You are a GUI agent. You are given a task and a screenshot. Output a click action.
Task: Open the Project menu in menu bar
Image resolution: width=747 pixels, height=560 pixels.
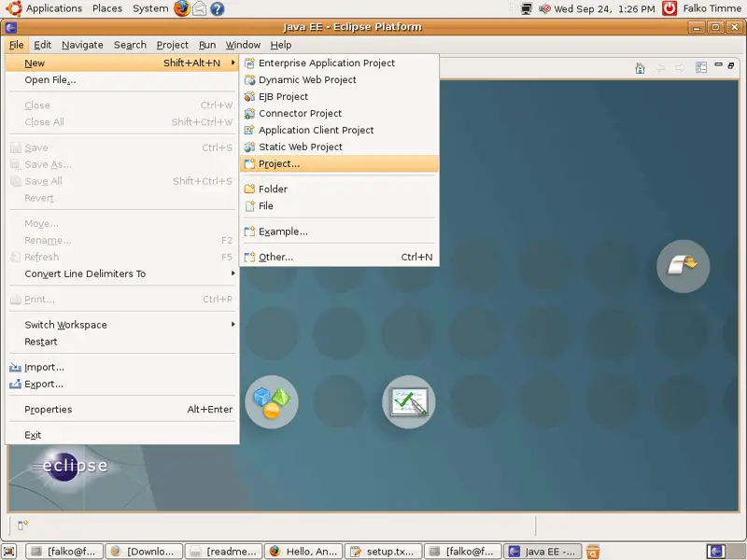click(173, 45)
